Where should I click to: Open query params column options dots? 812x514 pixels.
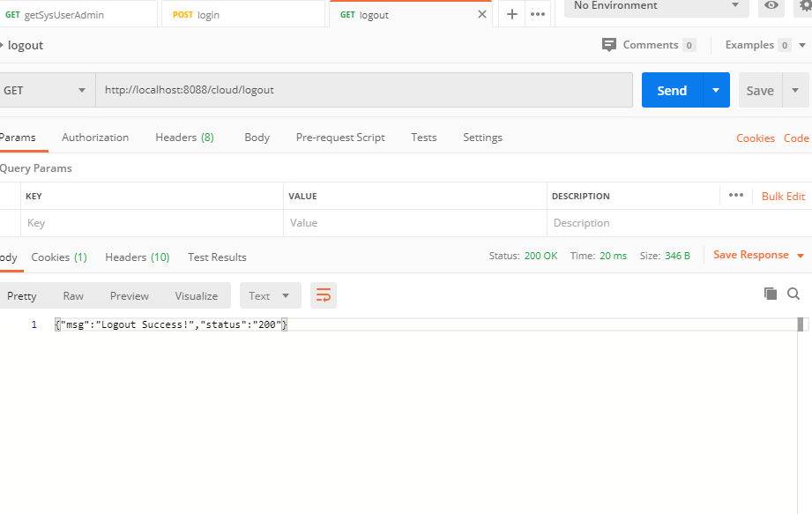(x=736, y=195)
